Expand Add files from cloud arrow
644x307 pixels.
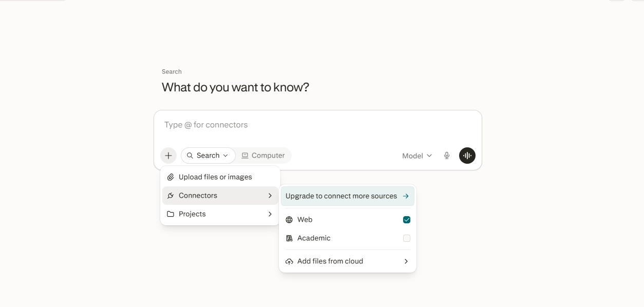[406, 261]
